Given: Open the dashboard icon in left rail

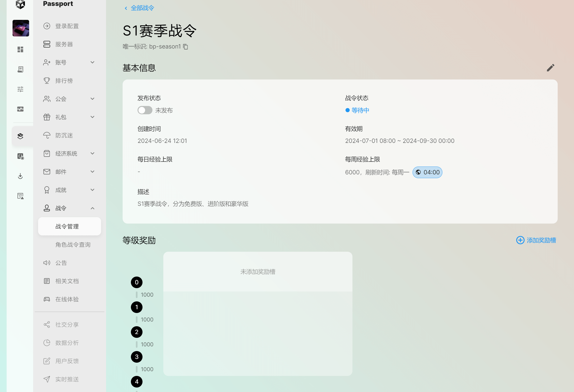Looking at the screenshot, I should 20,49.
